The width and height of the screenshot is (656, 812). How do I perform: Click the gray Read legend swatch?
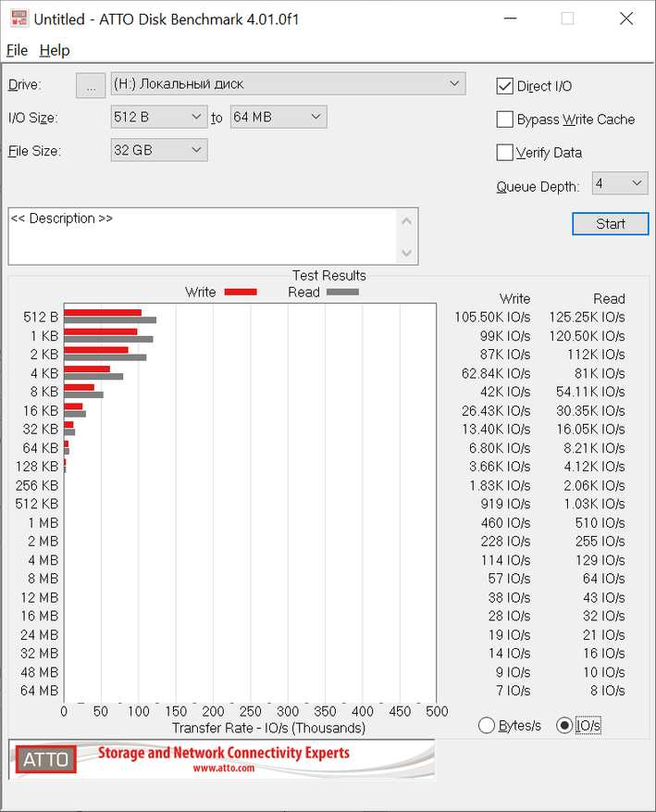click(342, 292)
